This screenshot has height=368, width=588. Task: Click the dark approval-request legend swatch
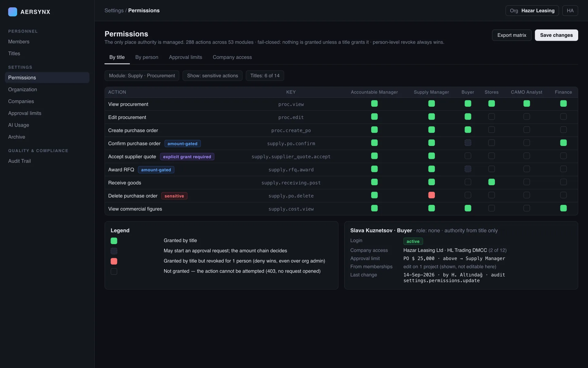[114, 251]
